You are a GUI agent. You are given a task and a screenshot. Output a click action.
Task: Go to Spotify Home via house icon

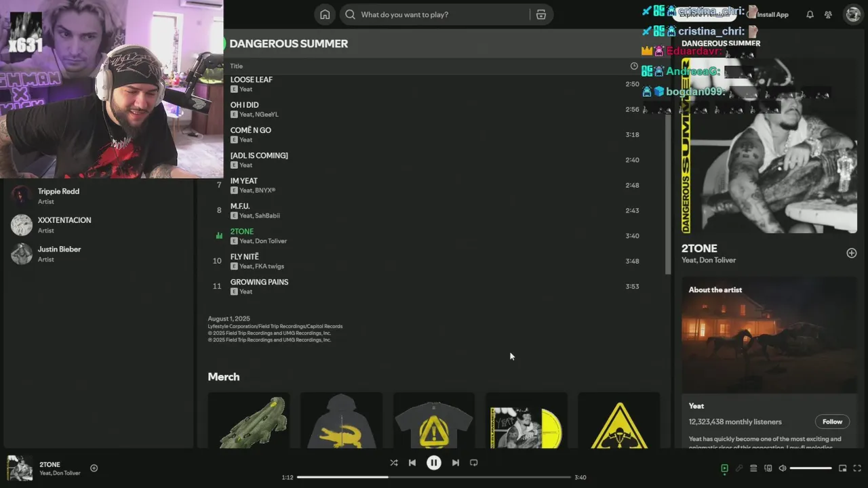pyautogui.click(x=325, y=14)
